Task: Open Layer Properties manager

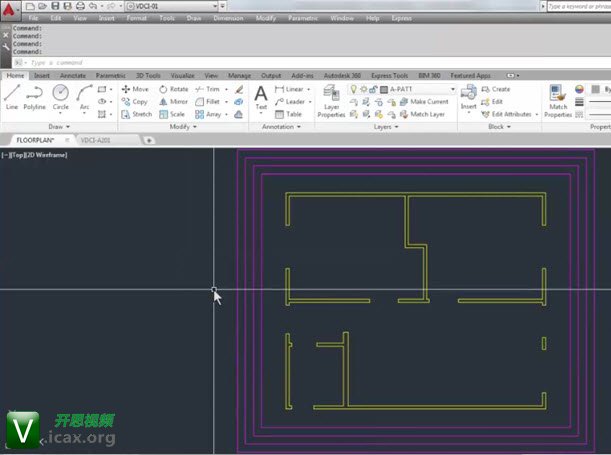Action: (331, 100)
